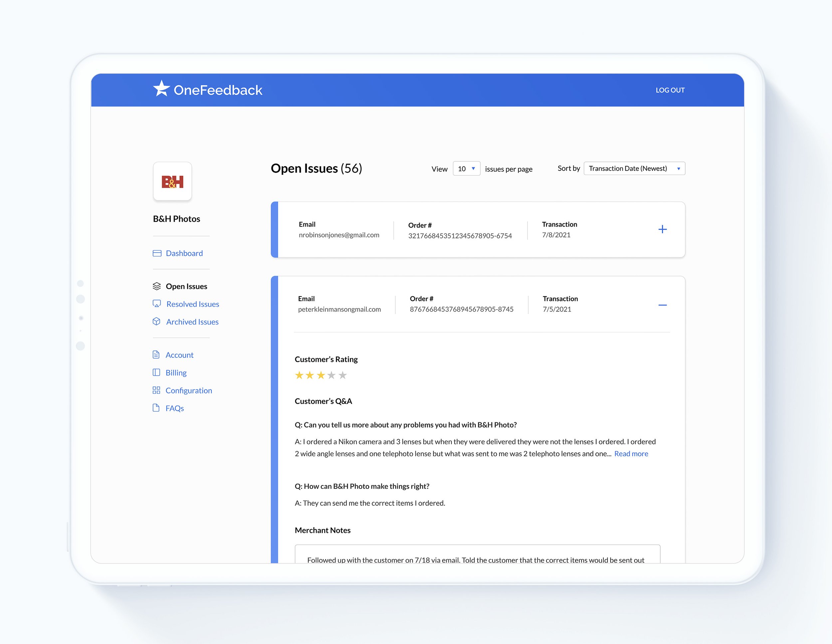Screen dimensions: 832x644
Task: Click the transaction date 7/5/2021
Action: click(x=557, y=310)
